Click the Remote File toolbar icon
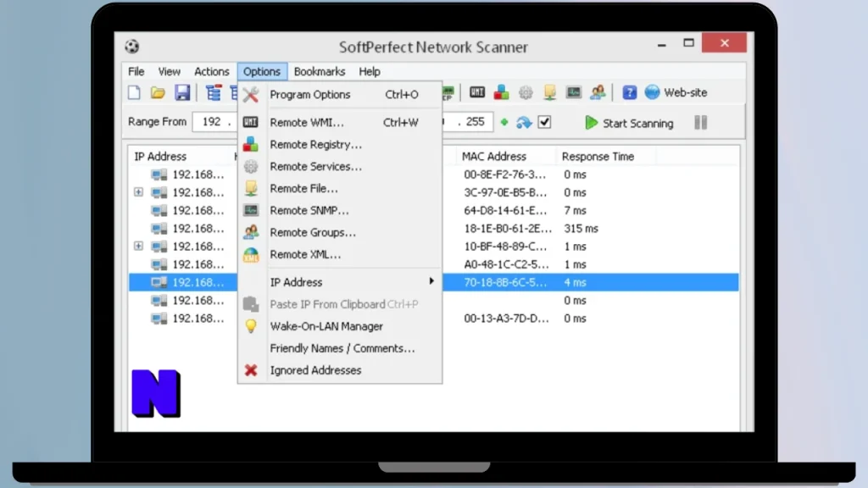Viewport: 868px width, 488px height. 549,92
